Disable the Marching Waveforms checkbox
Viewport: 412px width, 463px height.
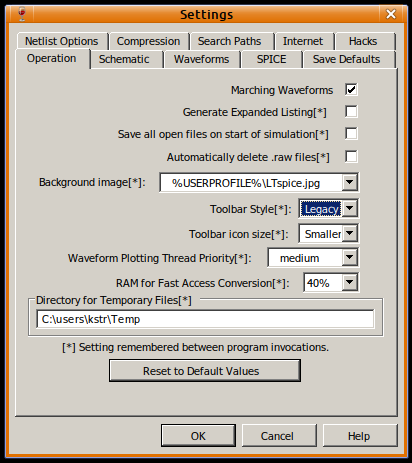point(351,90)
